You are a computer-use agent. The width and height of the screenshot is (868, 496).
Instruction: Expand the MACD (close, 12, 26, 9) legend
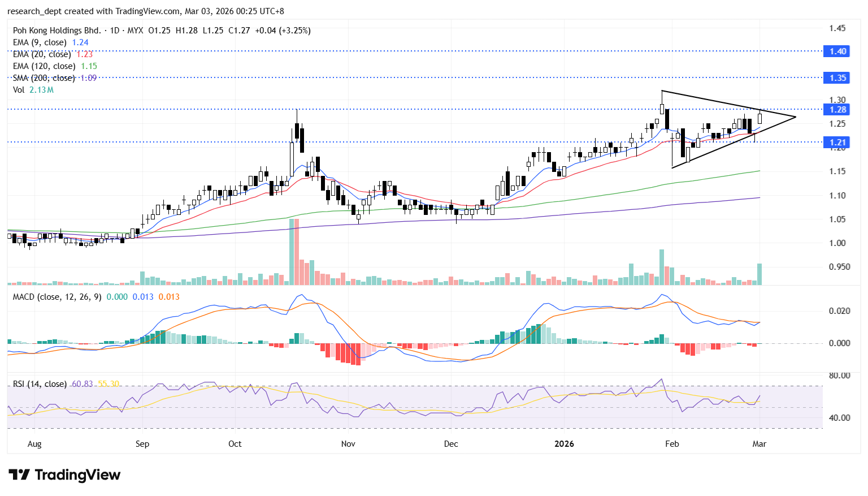point(57,297)
